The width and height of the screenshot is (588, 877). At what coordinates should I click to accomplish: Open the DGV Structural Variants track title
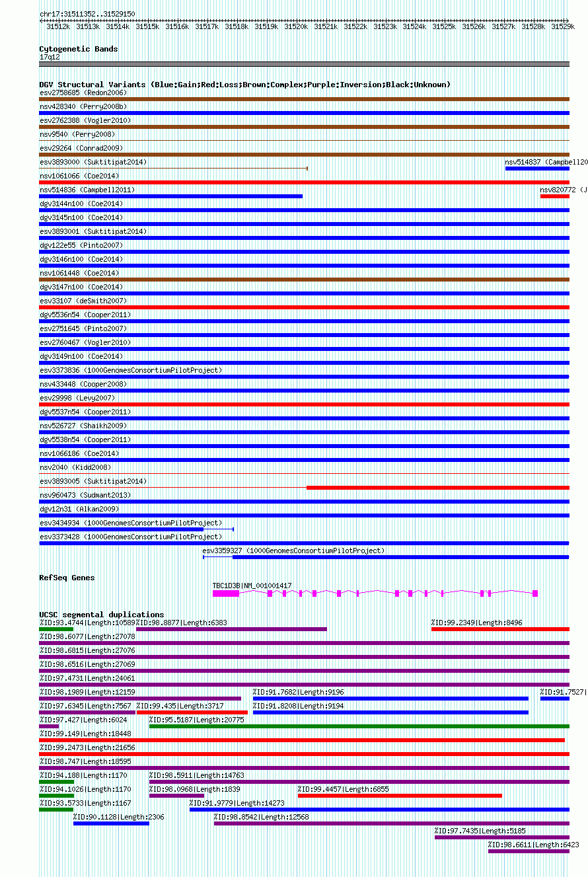point(245,85)
